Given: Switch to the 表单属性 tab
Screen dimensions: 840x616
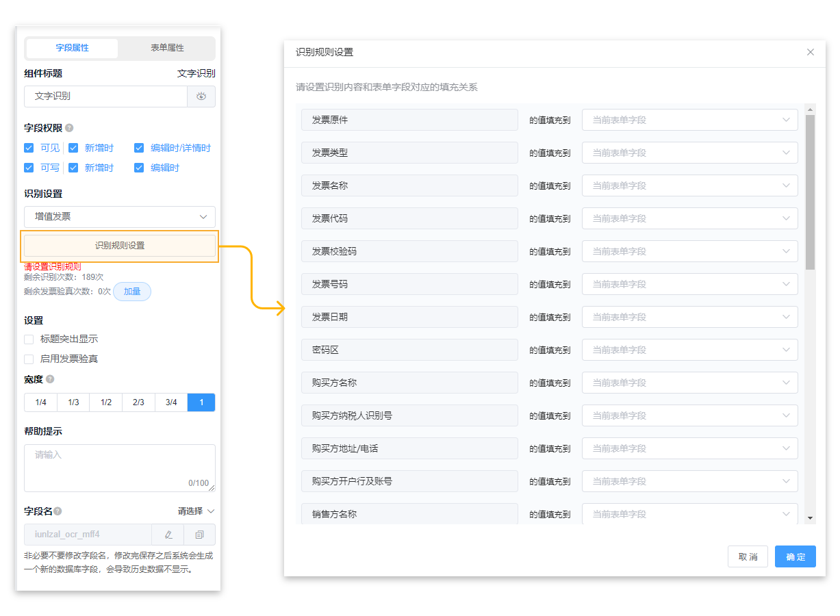Looking at the screenshot, I should pyautogui.click(x=167, y=48).
